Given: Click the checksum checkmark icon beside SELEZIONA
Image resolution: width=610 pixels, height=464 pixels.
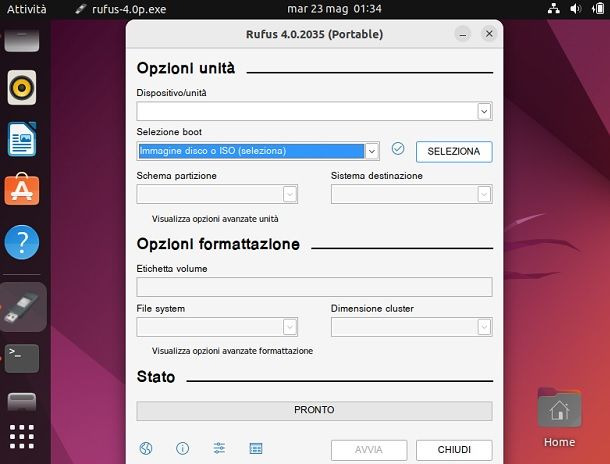Looking at the screenshot, I should point(398,148).
